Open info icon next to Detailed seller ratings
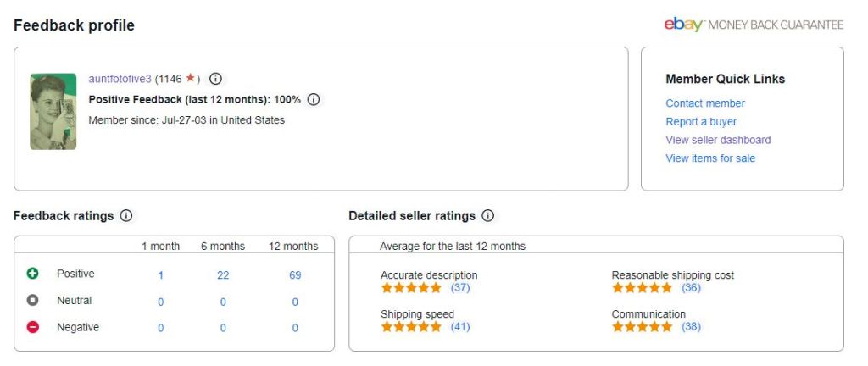The height and width of the screenshot is (366, 868). 488,216
